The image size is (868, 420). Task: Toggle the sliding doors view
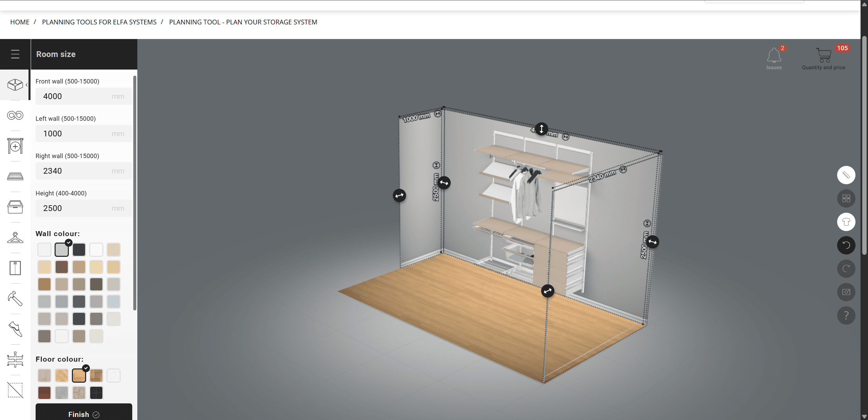coord(846,198)
